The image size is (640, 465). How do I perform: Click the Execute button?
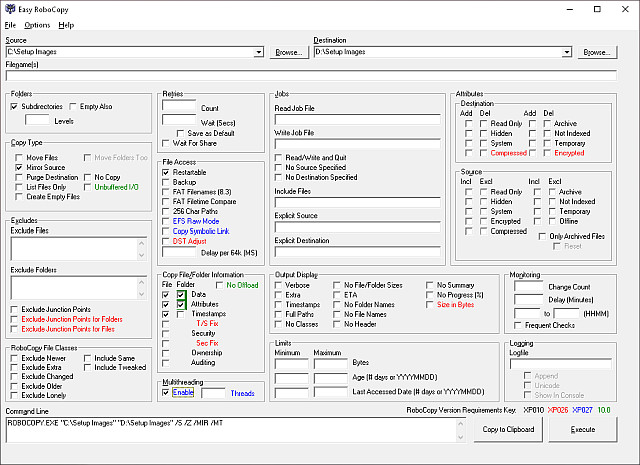583,429
